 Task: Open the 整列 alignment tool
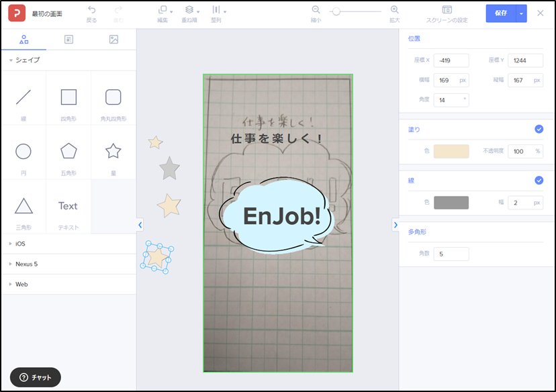point(217,13)
